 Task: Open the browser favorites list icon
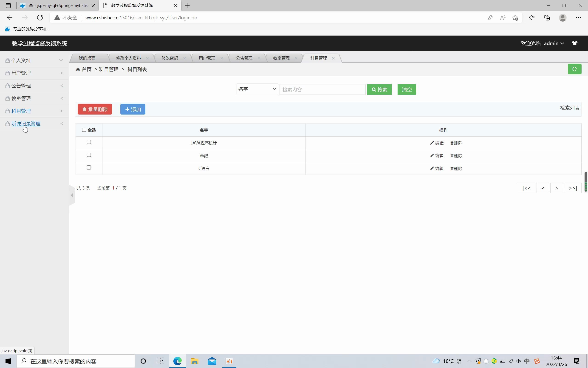coord(532,17)
